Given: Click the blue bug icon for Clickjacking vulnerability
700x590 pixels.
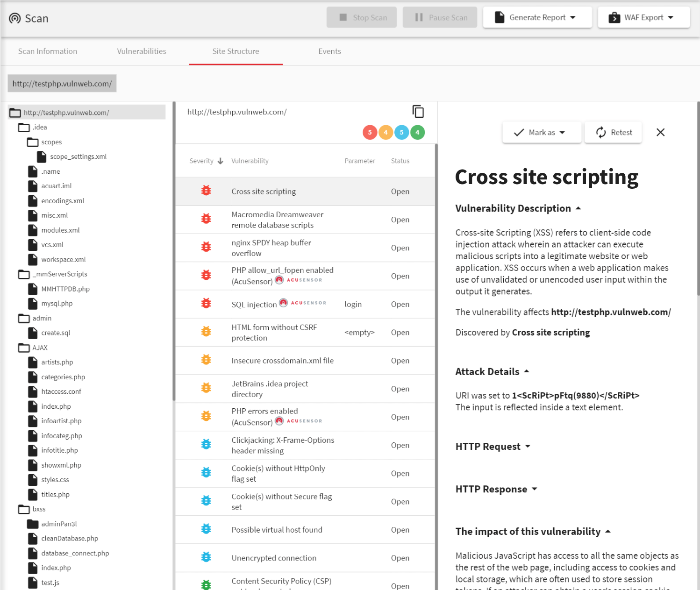Looking at the screenshot, I should [x=206, y=444].
